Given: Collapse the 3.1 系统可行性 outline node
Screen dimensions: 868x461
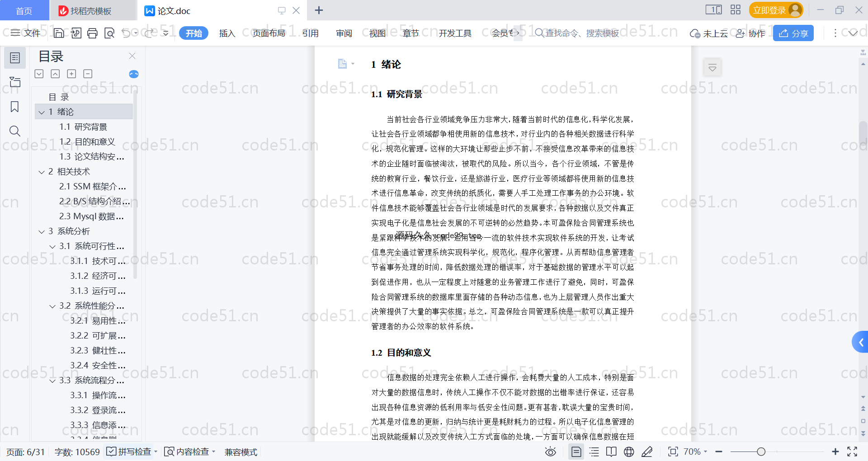Looking at the screenshot, I should [52, 246].
